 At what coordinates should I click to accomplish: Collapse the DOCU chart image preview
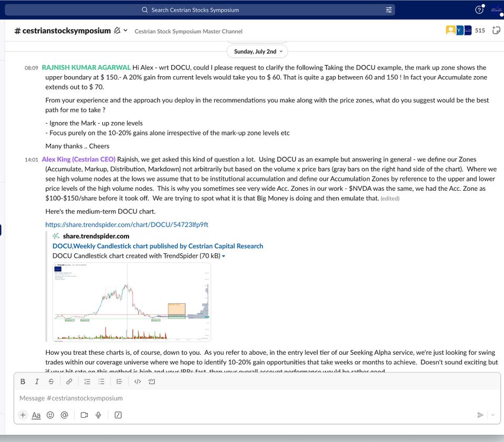[x=224, y=256]
